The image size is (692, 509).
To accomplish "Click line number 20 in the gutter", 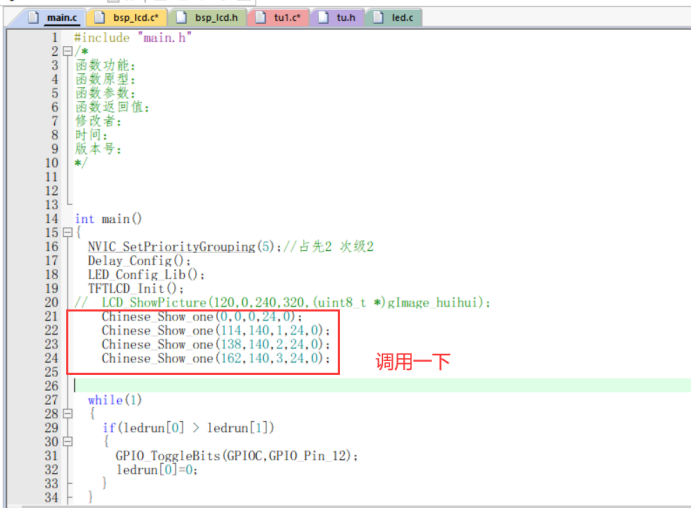I will [51, 302].
